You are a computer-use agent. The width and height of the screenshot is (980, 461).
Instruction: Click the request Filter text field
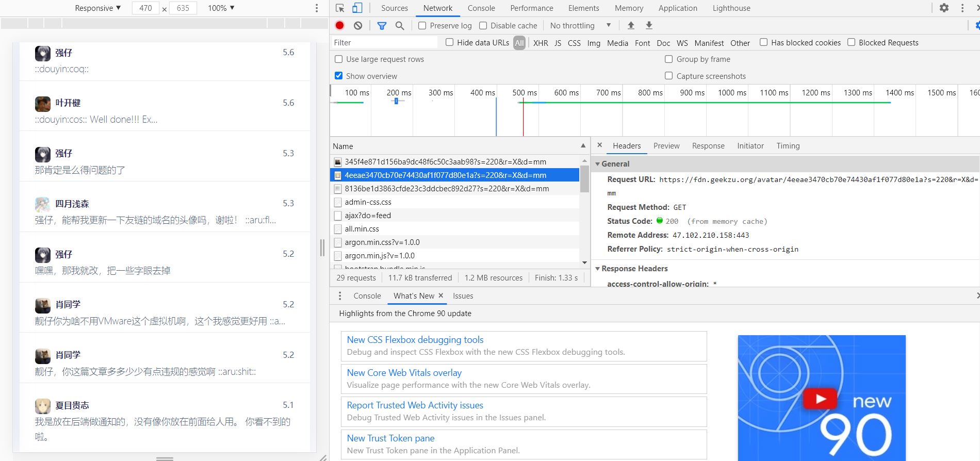[384, 43]
